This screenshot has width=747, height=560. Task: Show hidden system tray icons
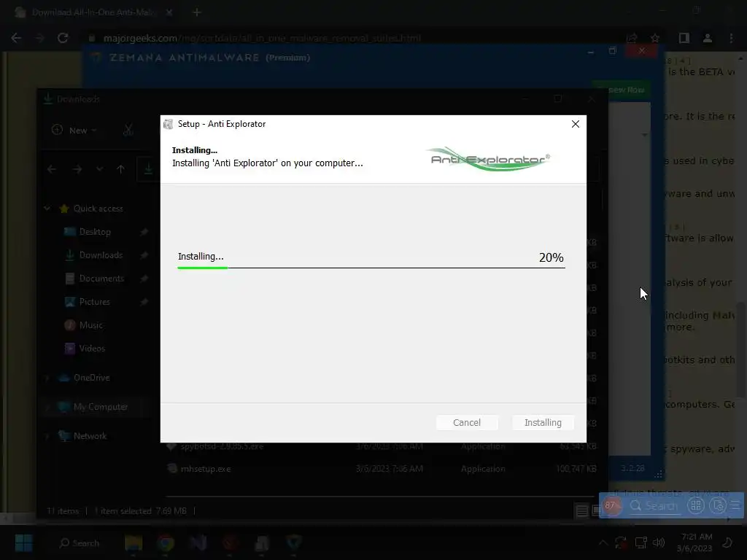[603, 542]
